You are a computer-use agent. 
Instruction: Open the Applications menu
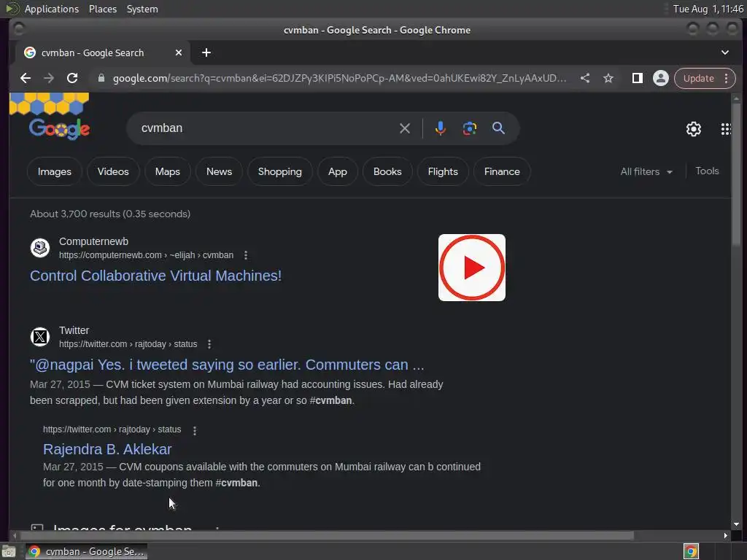(52, 9)
